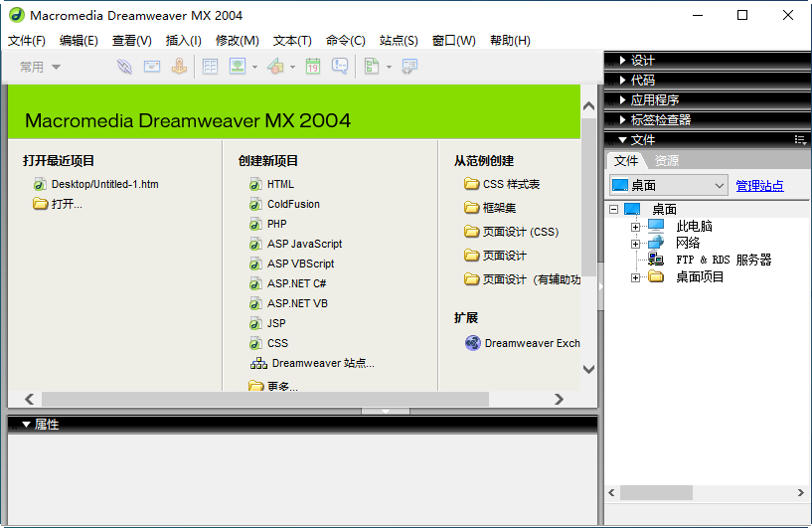812x528 pixels.
Task: Open the 帮助(H) menu
Action: pos(510,41)
